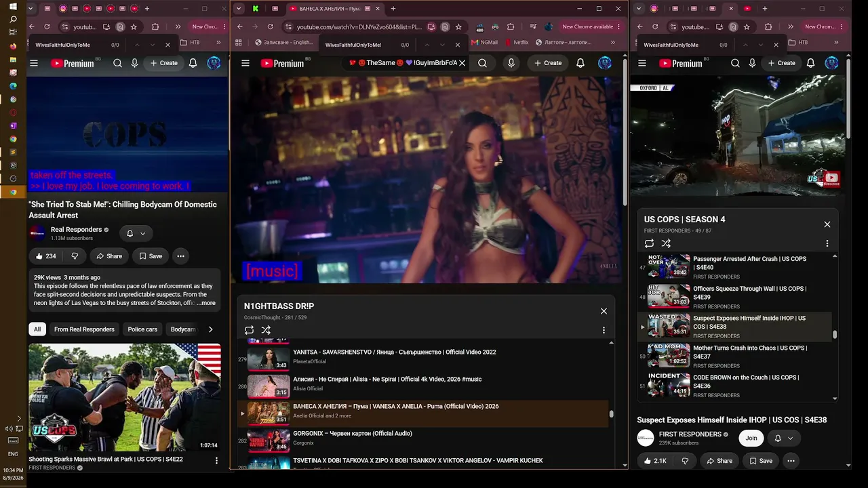The height and width of the screenshot is (488, 868).
Task: Open the Netflix bookmark
Action: pos(515,43)
